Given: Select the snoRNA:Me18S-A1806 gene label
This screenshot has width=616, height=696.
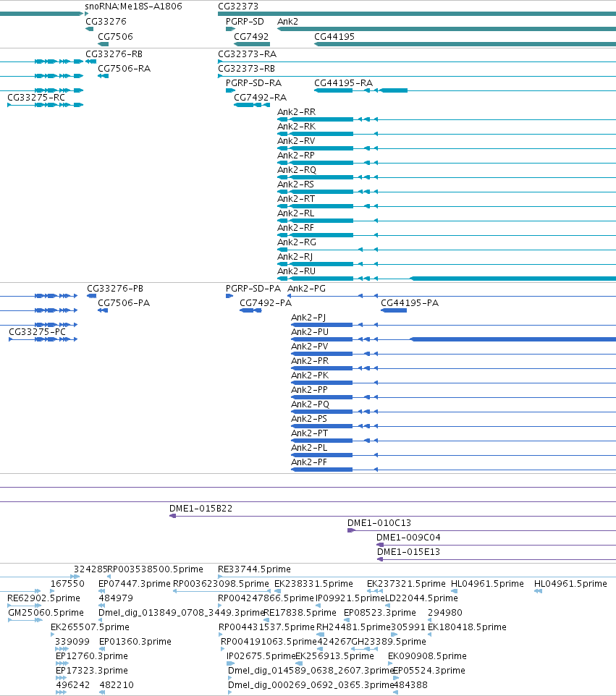Looking at the screenshot, I should coord(133,7).
